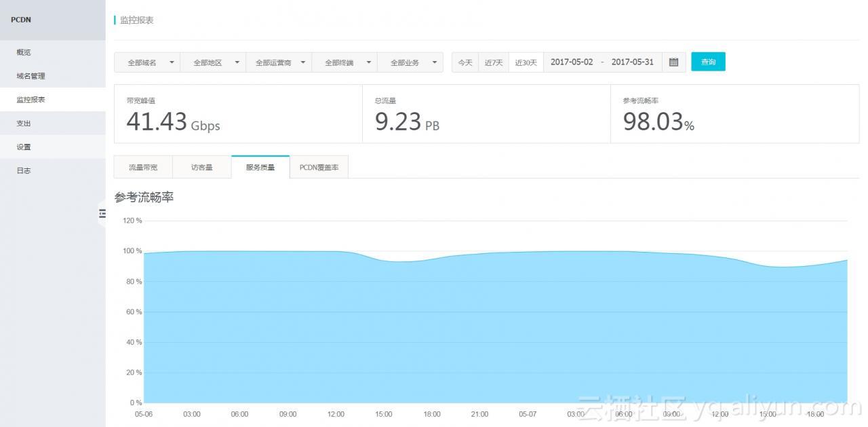Switch to the 流量带宽 tab
Viewport: 868px width, 427px height.
[143, 167]
